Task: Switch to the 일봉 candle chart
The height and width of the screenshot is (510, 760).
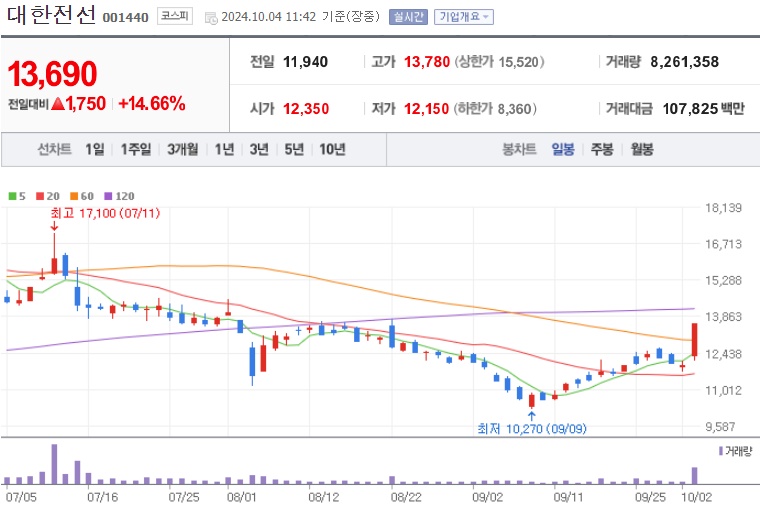Action: point(563,149)
